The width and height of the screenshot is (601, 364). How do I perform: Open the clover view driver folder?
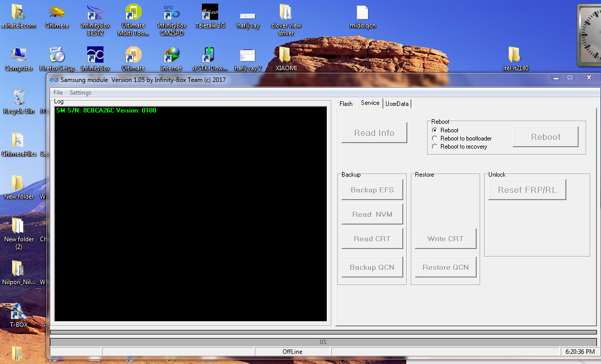click(x=286, y=20)
